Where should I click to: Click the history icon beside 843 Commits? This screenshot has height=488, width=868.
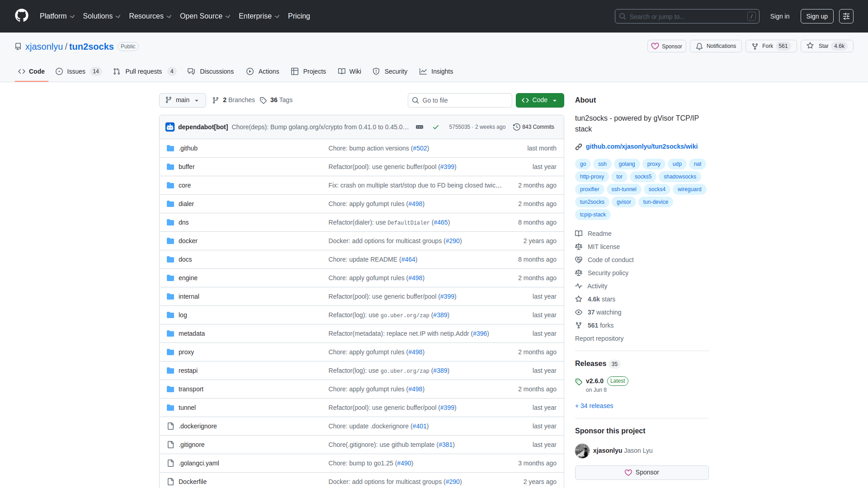pos(517,127)
